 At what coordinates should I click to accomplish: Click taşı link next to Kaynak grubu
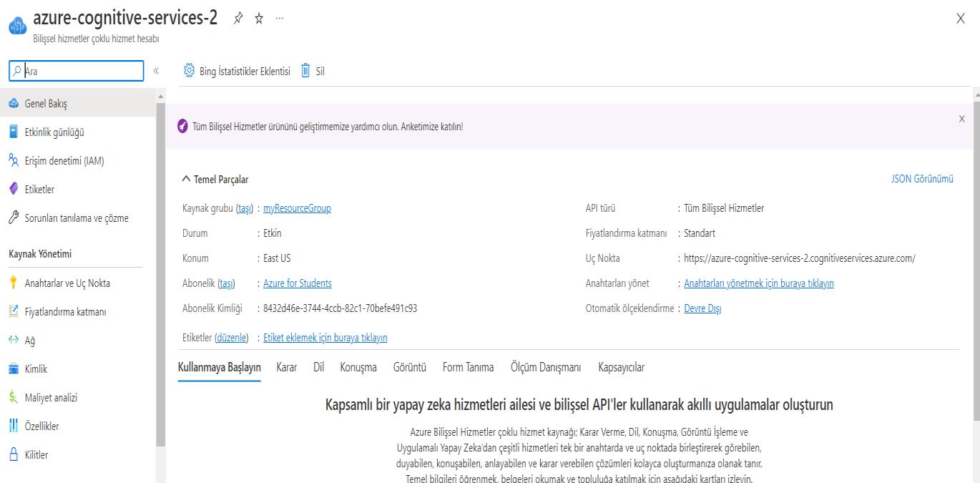coord(245,208)
